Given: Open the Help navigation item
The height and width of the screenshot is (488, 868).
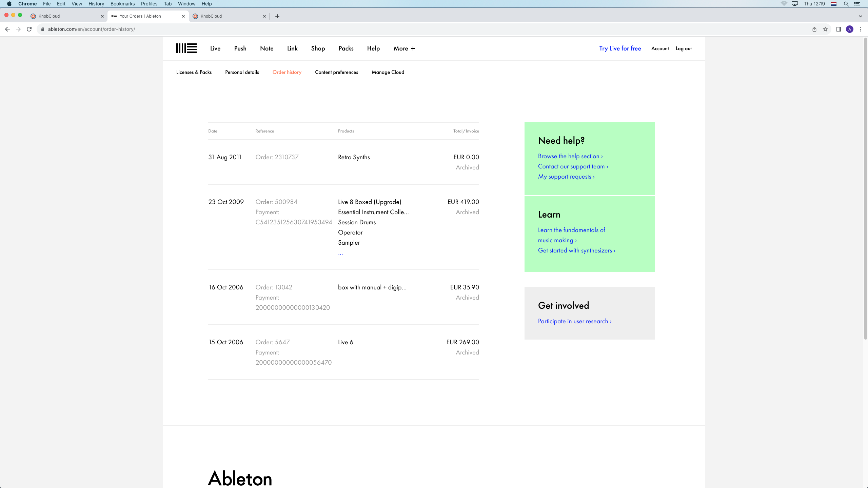Looking at the screenshot, I should [373, 48].
